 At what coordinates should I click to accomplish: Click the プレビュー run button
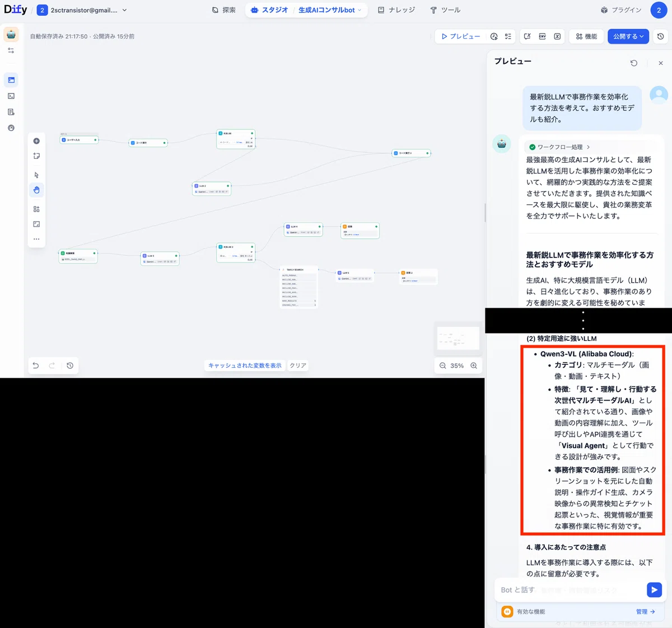click(x=460, y=36)
